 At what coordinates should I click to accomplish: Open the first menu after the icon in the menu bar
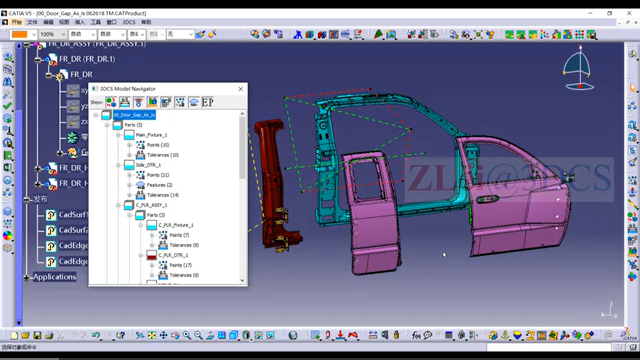tap(16, 22)
